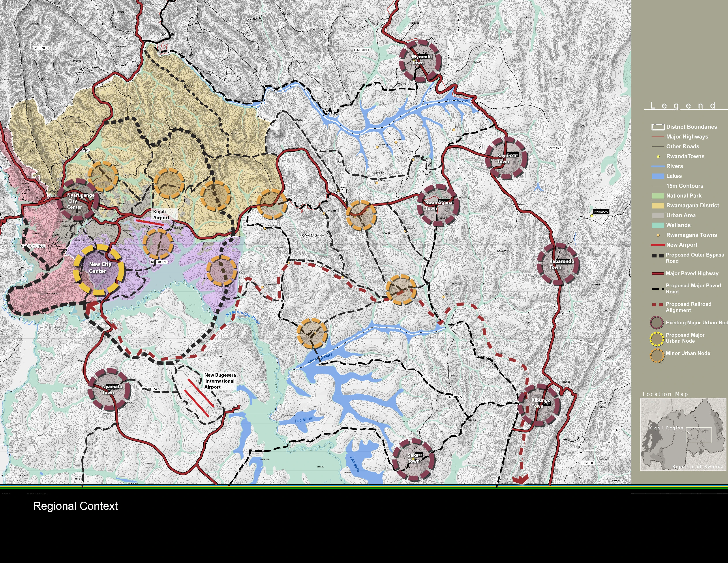The image size is (728, 563).
Task: Click the Nyarugenge City Center node
Action: [x=78, y=200]
